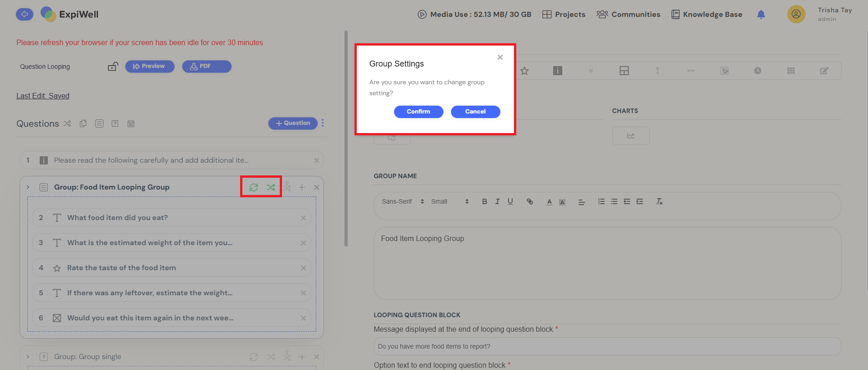Click the bold formatting icon

[484, 201]
